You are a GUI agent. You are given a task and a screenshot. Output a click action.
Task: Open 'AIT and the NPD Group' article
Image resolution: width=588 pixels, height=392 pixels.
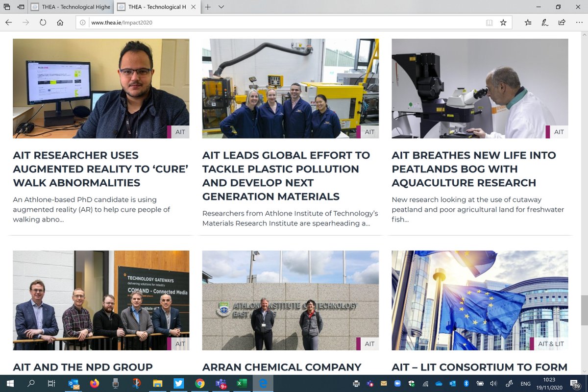tap(83, 367)
